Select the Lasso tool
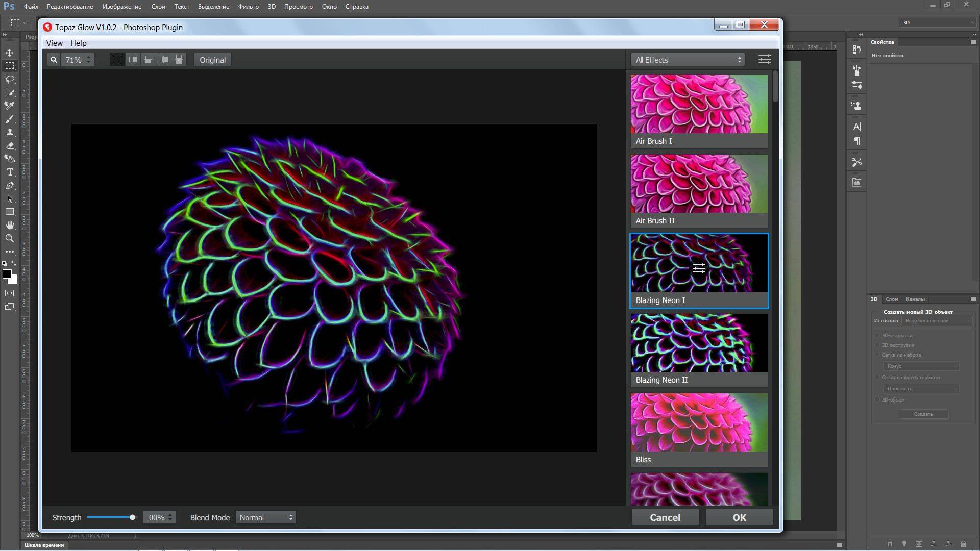The width and height of the screenshot is (980, 551). [x=10, y=79]
